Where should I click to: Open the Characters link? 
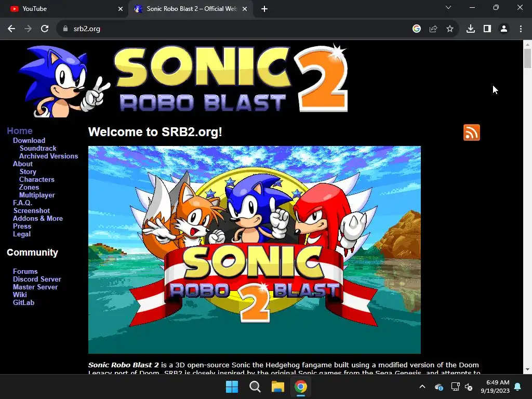click(x=37, y=179)
